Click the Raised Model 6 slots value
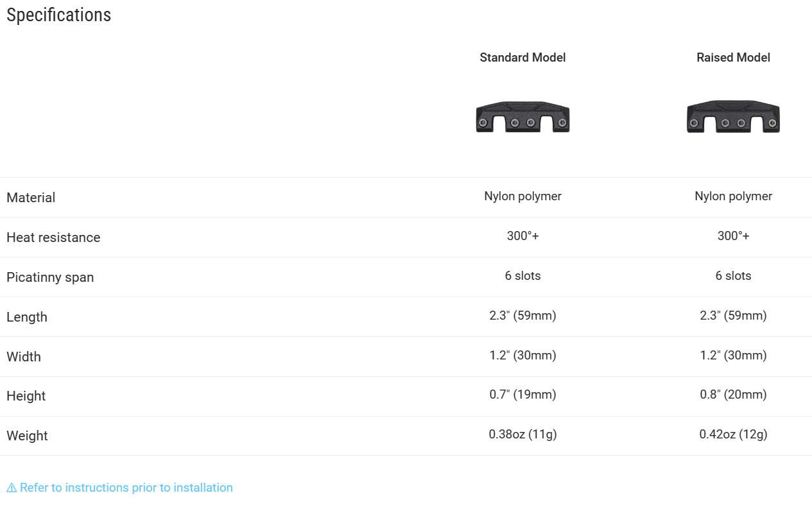This screenshot has width=812, height=509. click(x=733, y=276)
